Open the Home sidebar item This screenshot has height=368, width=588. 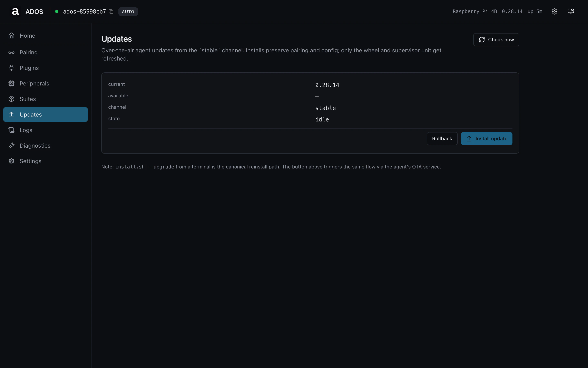pos(46,36)
